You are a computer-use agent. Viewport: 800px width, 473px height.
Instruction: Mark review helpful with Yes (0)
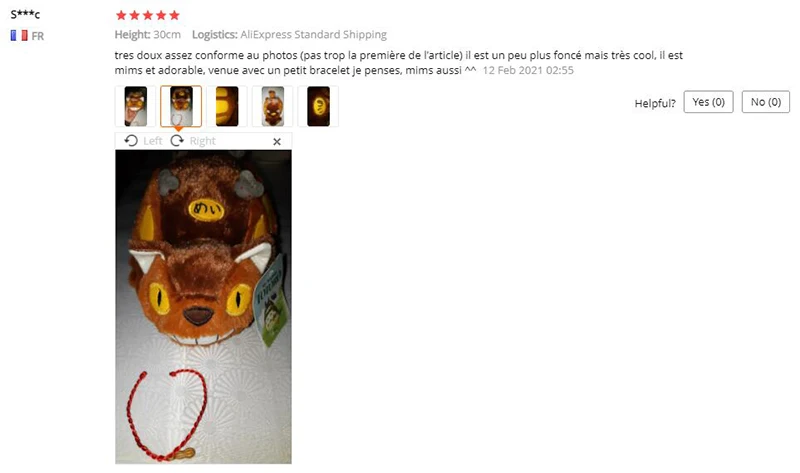coord(708,102)
